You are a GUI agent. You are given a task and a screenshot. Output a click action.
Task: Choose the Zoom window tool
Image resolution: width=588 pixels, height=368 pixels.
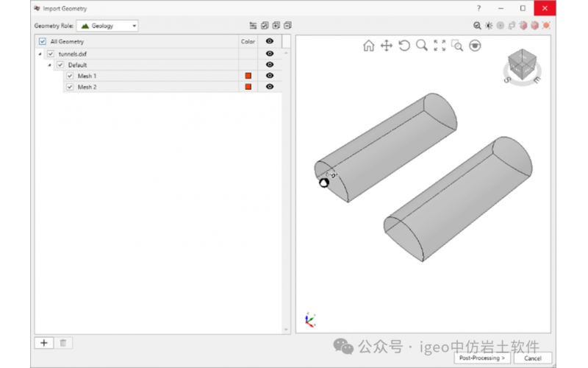point(457,46)
